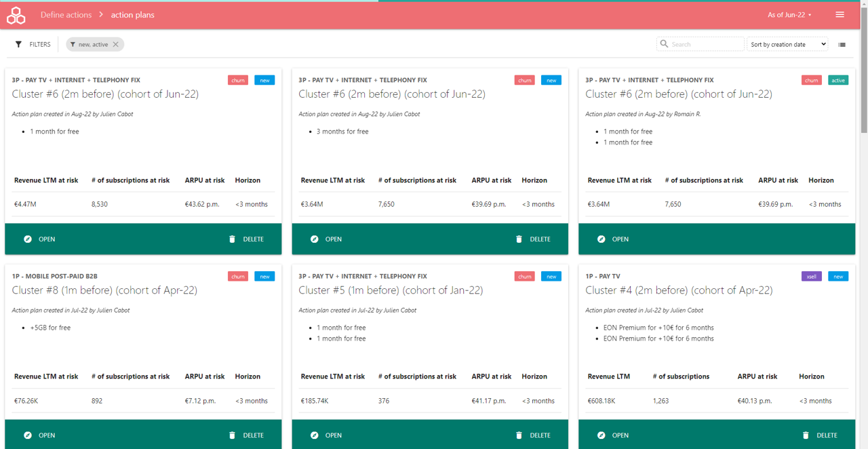The width and height of the screenshot is (868, 449).
Task: Click the FILTERS label
Action: 40,45
